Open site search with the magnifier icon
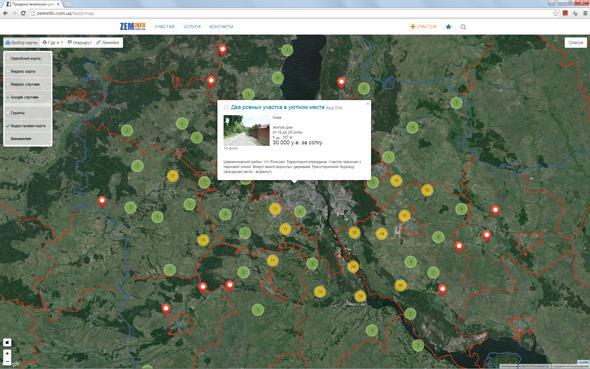This screenshot has height=369, width=590. click(463, 27)
